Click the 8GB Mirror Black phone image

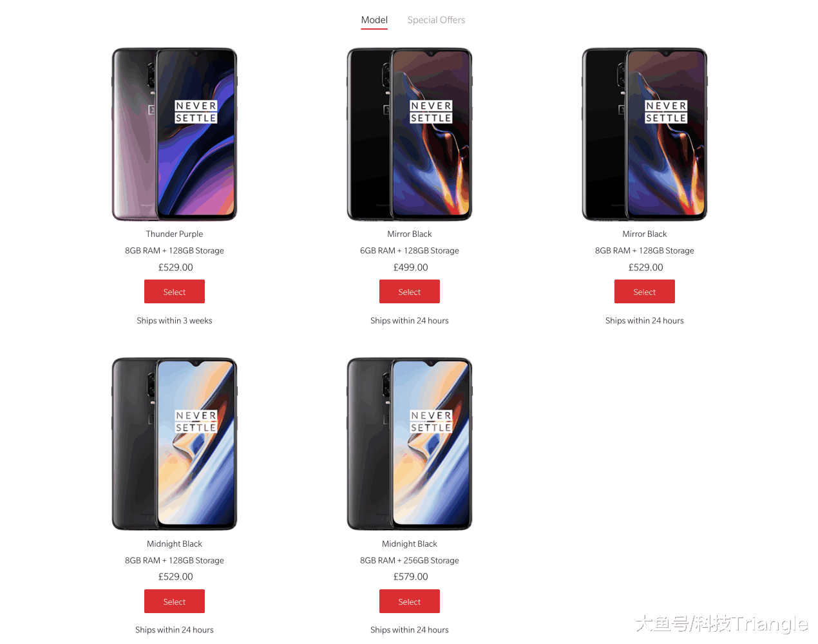645,134
